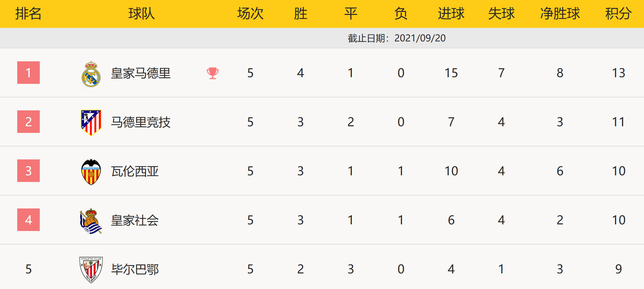Select the 瓦伦西亚 team name
The width and height of the screenshot is (644, 289).
click(135, 171)
